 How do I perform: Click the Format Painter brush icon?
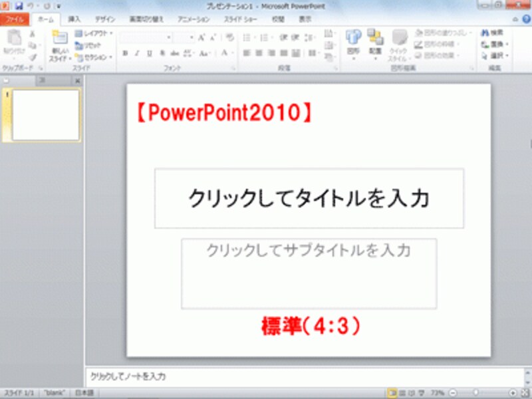pyautogui.click(x=33, y=57)
